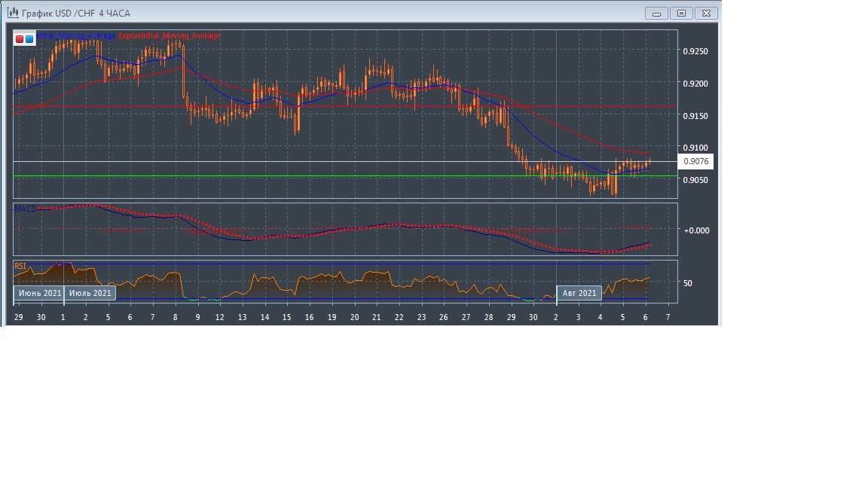Screen dimensions: 868x488
Task: Click the MACD indicator label
Action: coord(26,208)
